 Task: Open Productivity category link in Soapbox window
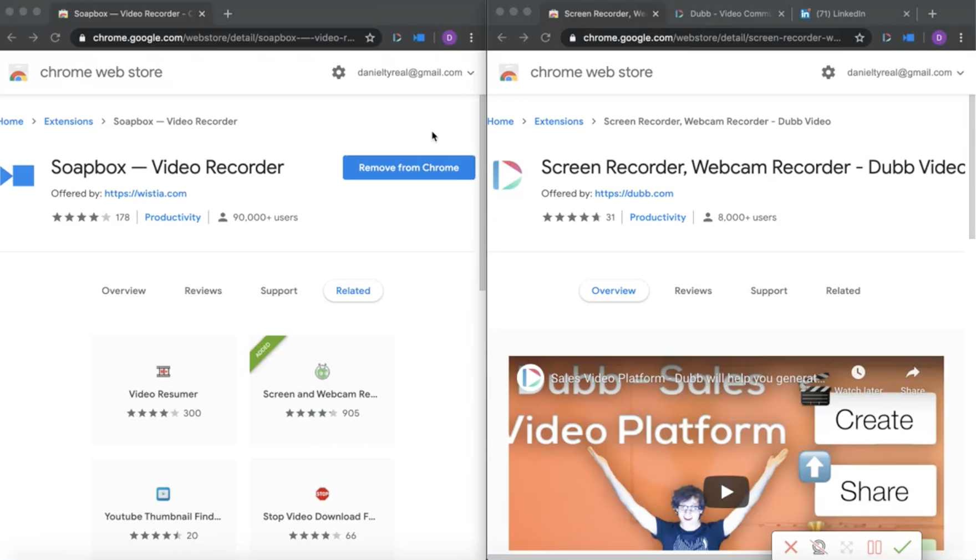point(172,217)
